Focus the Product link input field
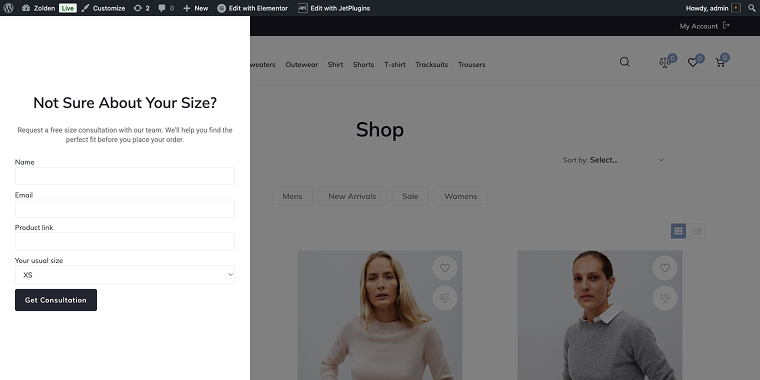Viewport: 760px width, 380px height. pyautogui.click(x=125, y=241)
